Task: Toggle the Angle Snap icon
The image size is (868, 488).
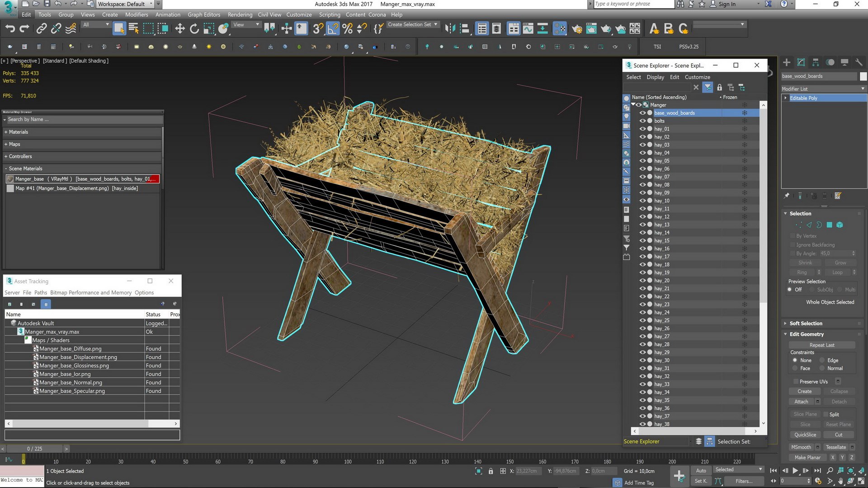Action: [333, 28]
